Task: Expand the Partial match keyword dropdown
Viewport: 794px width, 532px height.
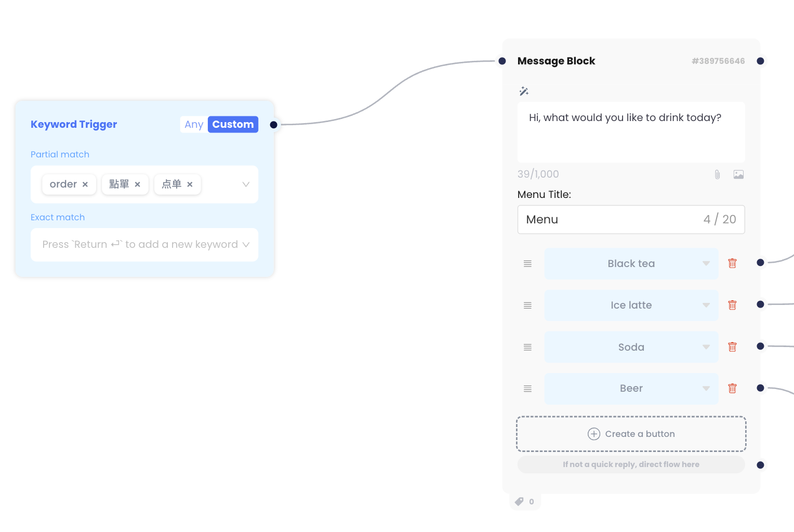Action: [246, 184]
